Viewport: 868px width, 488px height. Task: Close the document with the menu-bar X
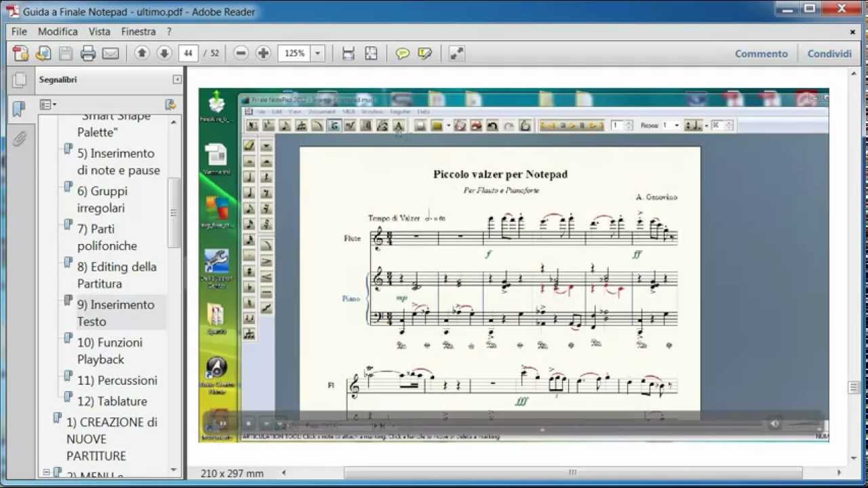853,32
